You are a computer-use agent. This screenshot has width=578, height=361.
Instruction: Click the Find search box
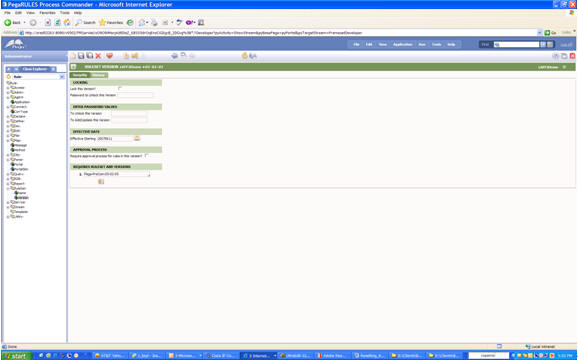(516, 45)
